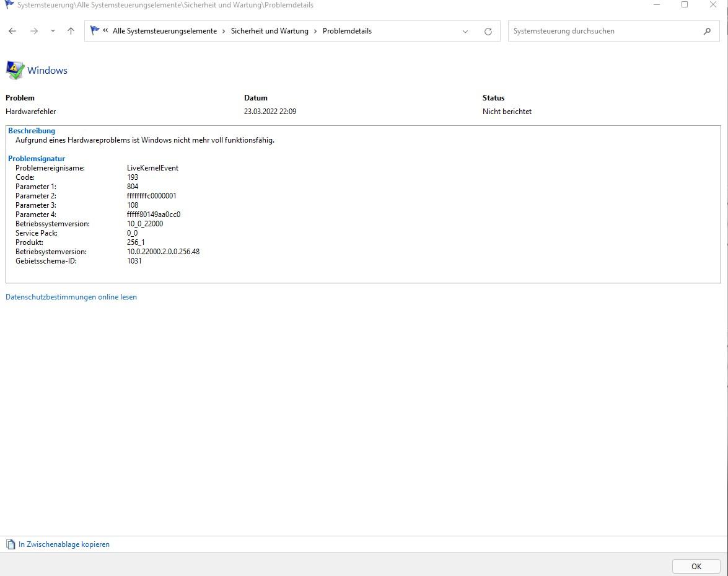728x576 pixels.
Task: Open recent locations dropdown chevron
Action: click(x=53, y=31)
